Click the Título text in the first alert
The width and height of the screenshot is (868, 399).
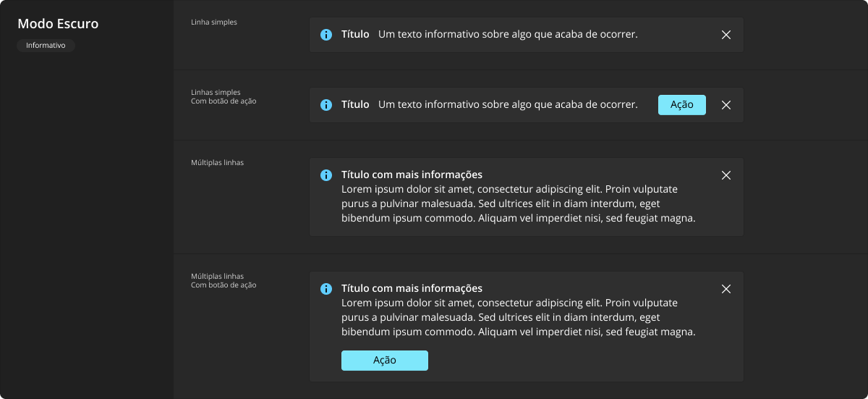pos(355,35)
